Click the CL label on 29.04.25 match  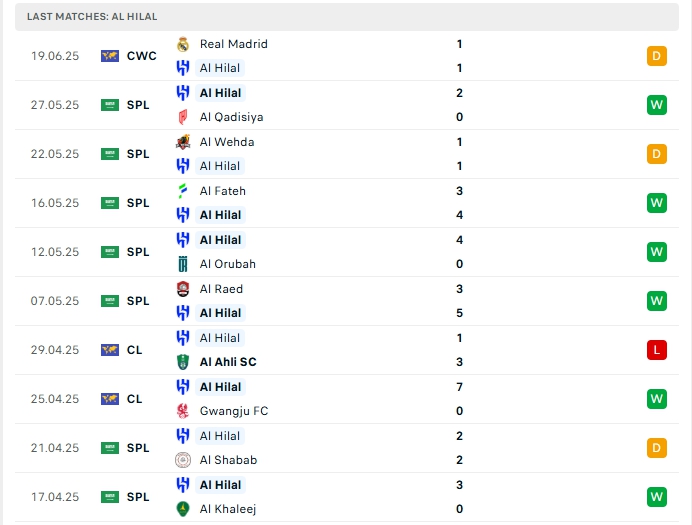tap(134, 350)
